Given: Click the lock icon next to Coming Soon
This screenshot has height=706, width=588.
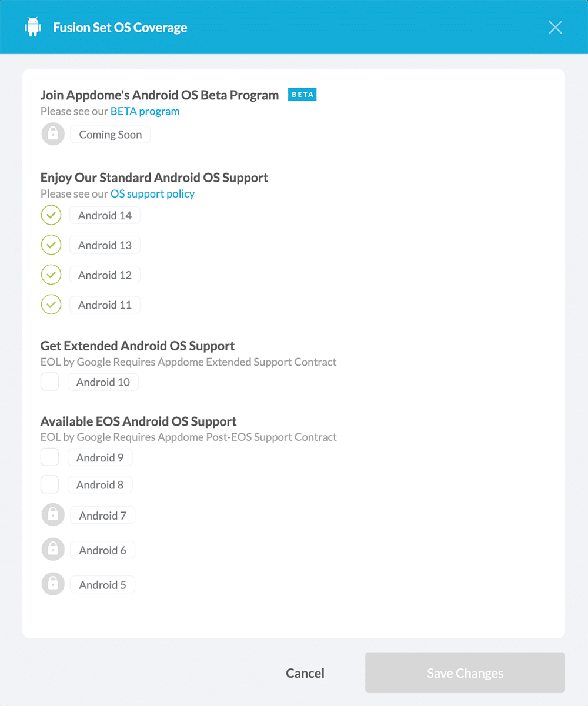Looking at the screenshot, I should click(x=52, y=134).
